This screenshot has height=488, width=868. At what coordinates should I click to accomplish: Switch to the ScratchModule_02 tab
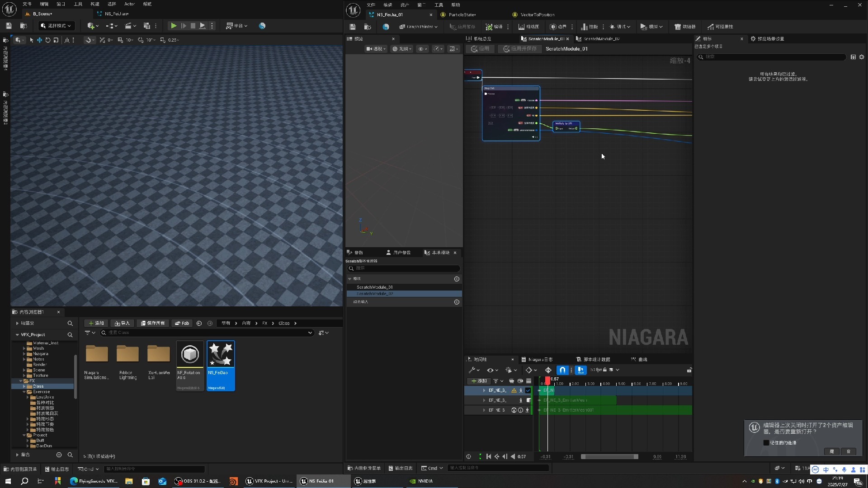(601, 39)
